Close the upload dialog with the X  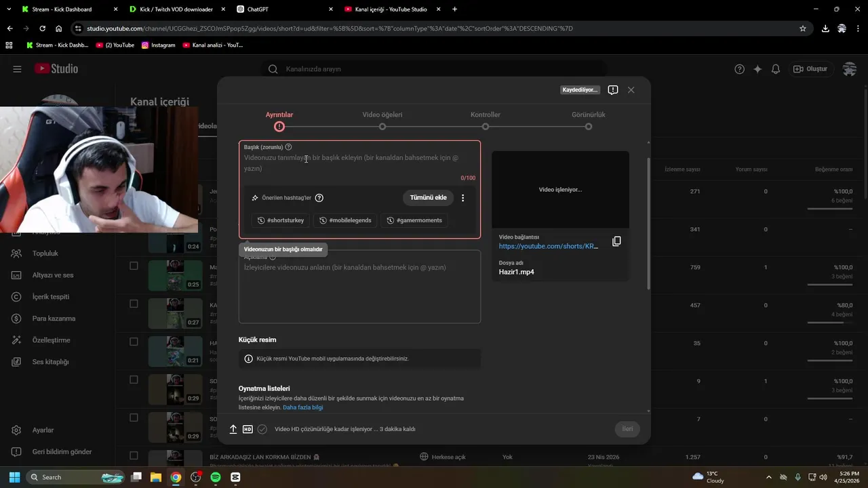631,89
